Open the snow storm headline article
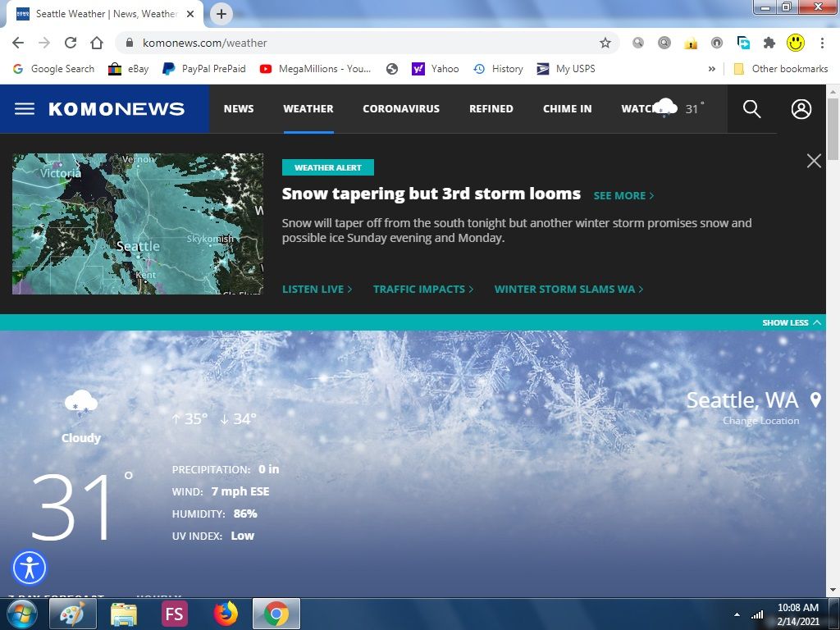Image resolution: width=840 pixels, height=630 pixels. [x=431, y=194]
